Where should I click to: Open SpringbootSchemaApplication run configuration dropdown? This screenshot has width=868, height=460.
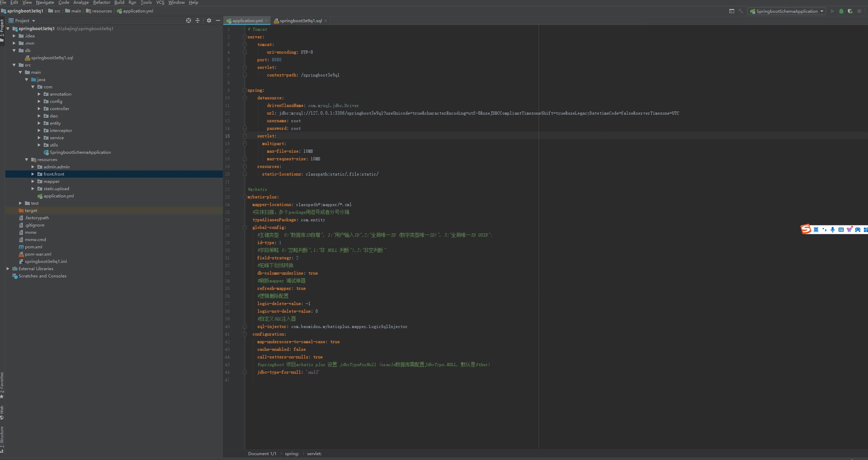point(787,11)
